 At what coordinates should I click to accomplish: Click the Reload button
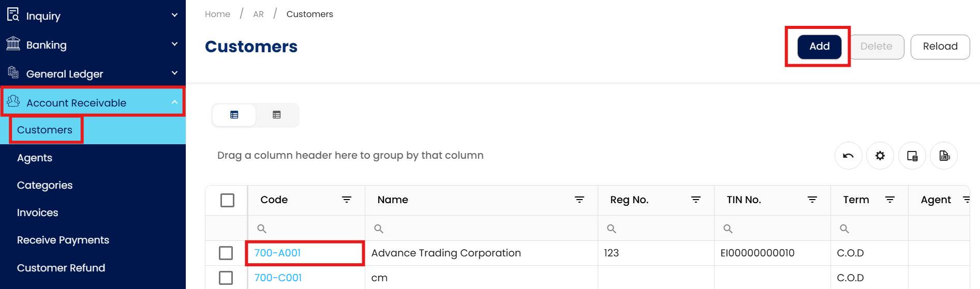tap(940, 47)
